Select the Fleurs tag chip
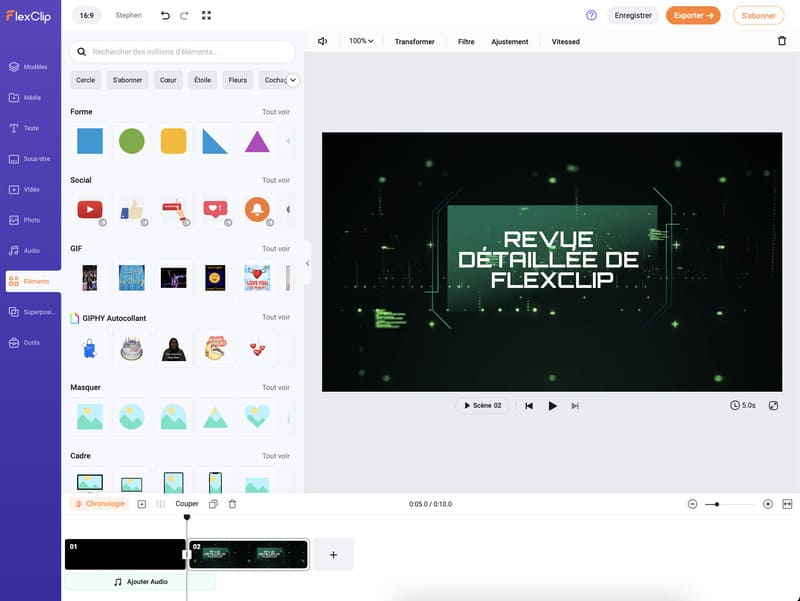Screen dimensions: 800x601 point(237,80)
